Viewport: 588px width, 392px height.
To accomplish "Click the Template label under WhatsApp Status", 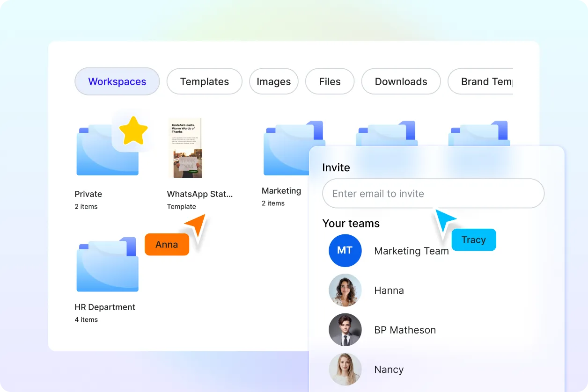I will [x=182, y=207].
